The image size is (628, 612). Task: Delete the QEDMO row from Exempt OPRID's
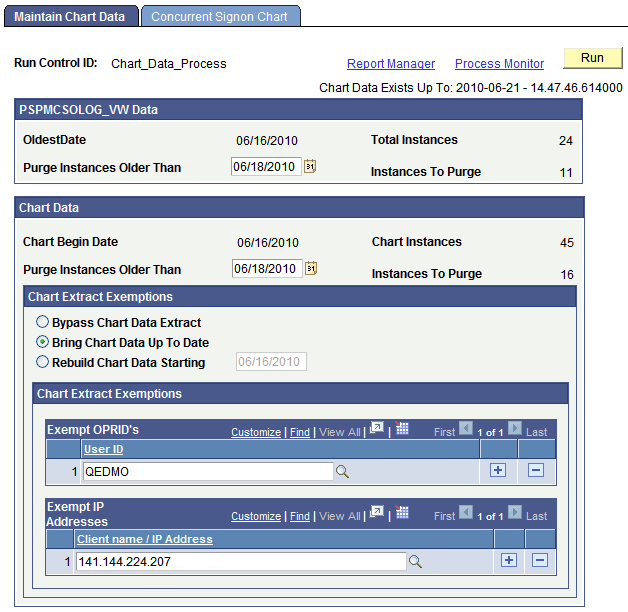[x=536, y=470]
